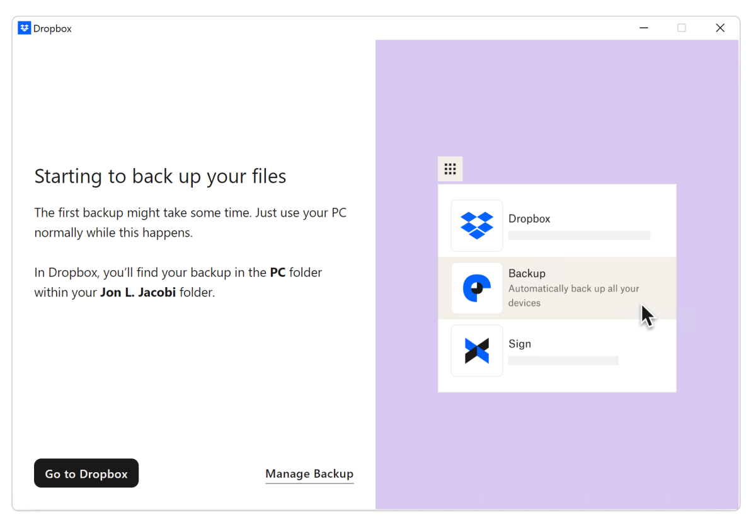
Task: Click the bold 'PC' folder name
Action: 277,273
